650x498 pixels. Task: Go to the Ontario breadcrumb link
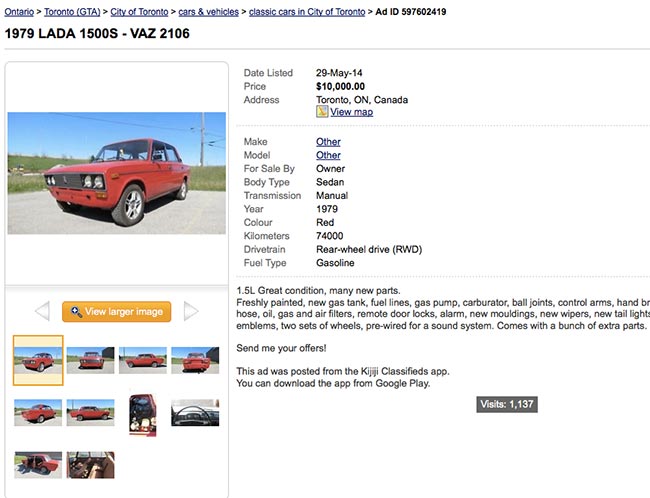pyautogui.click(x=23, y=12)
